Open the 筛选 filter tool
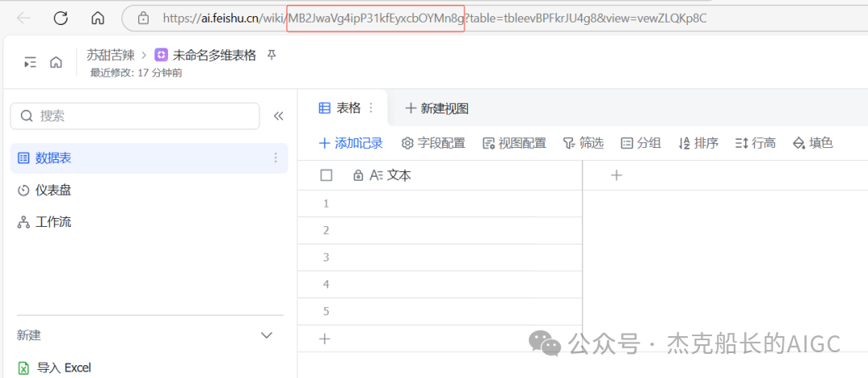The width and height of the screenshot is (868, 378). (x=583, y=143)
